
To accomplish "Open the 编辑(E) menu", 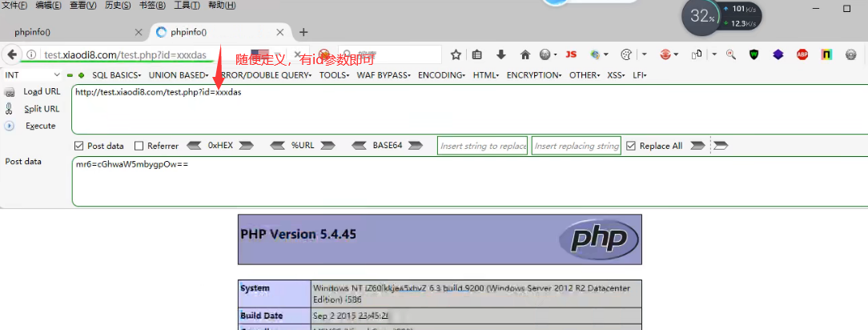I will coord(49,5).
